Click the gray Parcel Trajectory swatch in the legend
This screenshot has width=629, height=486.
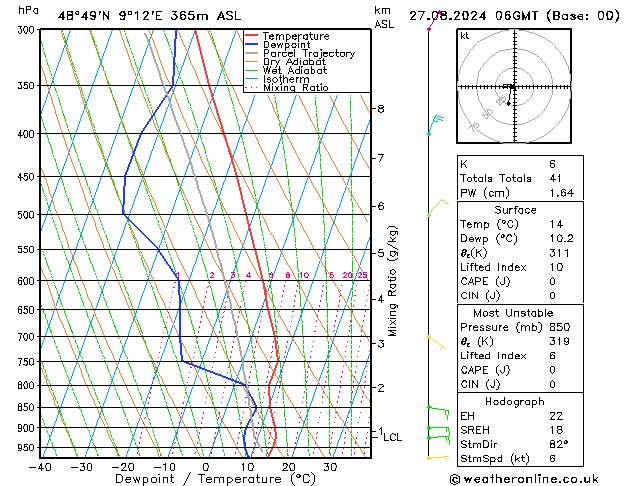tap(251, 53)
